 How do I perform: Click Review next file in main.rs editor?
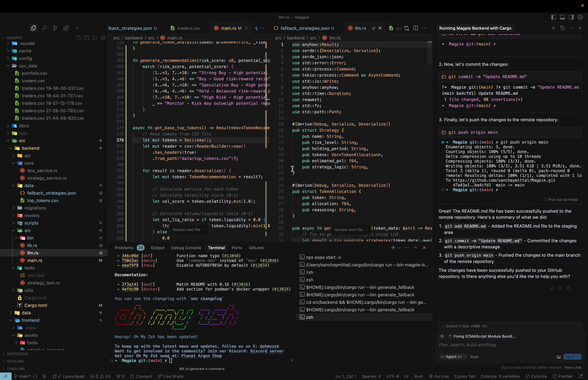(188, 230)
